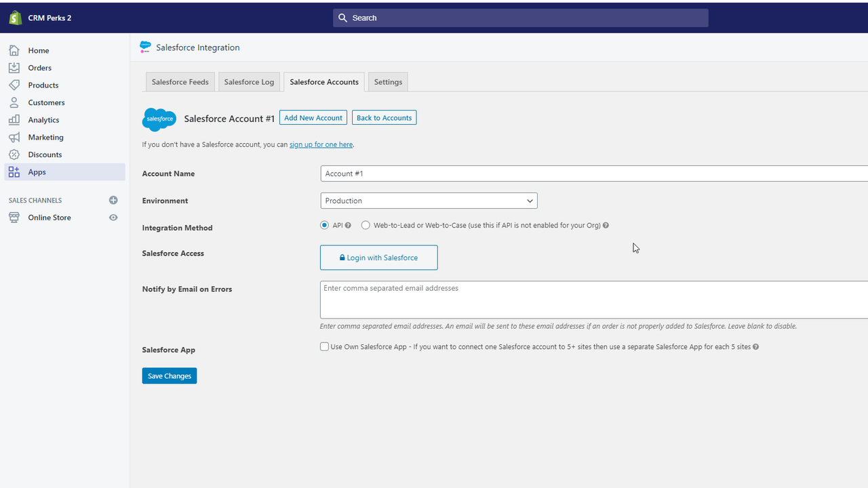The width and height of the screenshot is (868, 488).
Task: Click the Apps grid icon
Action: coord(14,171)
